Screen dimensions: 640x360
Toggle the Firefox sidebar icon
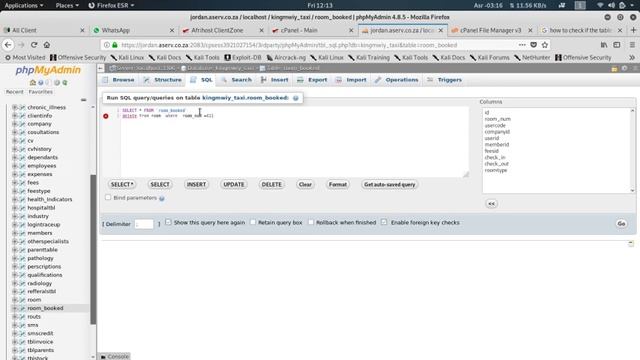[x=617, y=45]
